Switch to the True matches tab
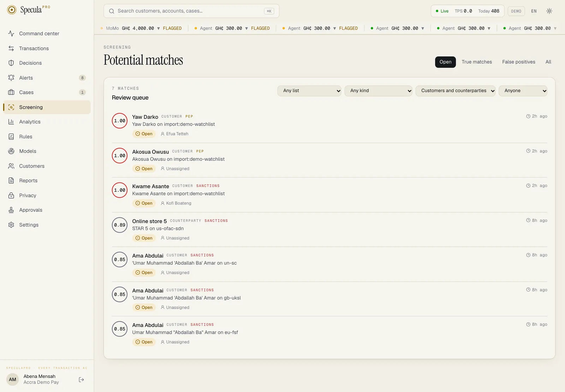Screen dimensions: 565x392 (x=477, y=62)
